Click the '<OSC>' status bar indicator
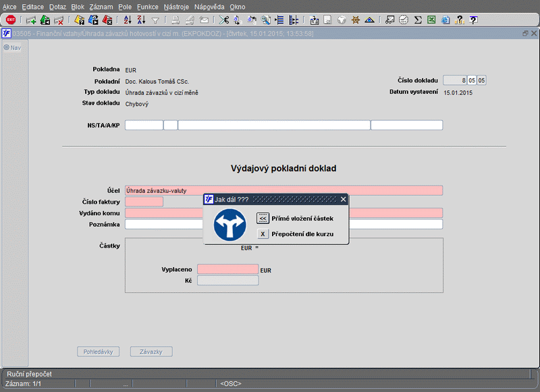The height and width of the screenshot is (392, 540). click(231, 383)
